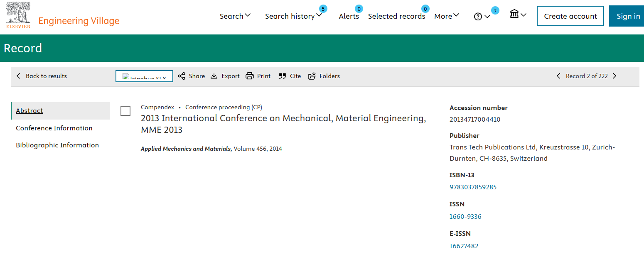Open Engineering Village home link
Image resolution: width=644 pixels, height=257 pixels.
tap(79, 21)
